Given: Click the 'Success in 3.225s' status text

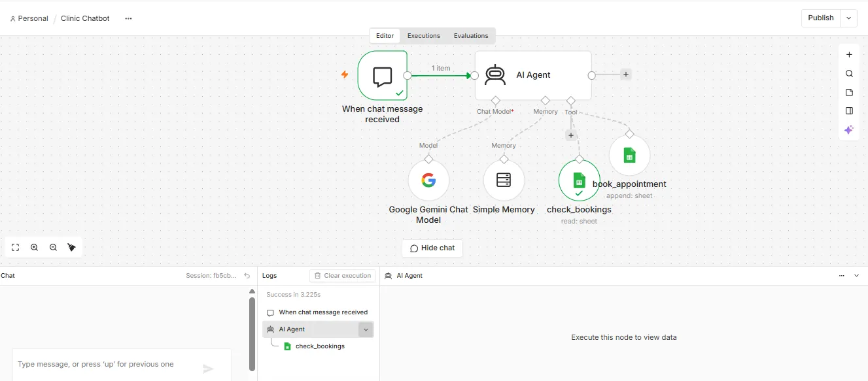Looking at the screenshot, I should (293, 295).
